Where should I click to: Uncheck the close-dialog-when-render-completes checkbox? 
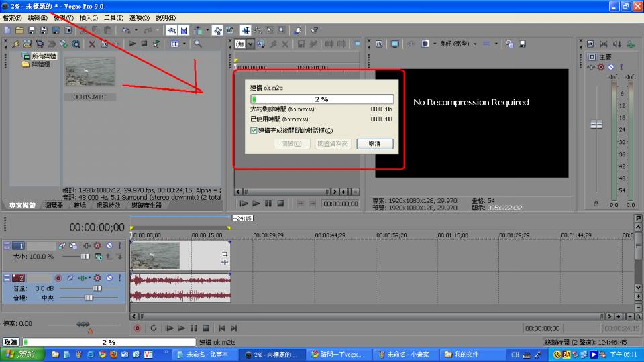[x=254, y=131]
